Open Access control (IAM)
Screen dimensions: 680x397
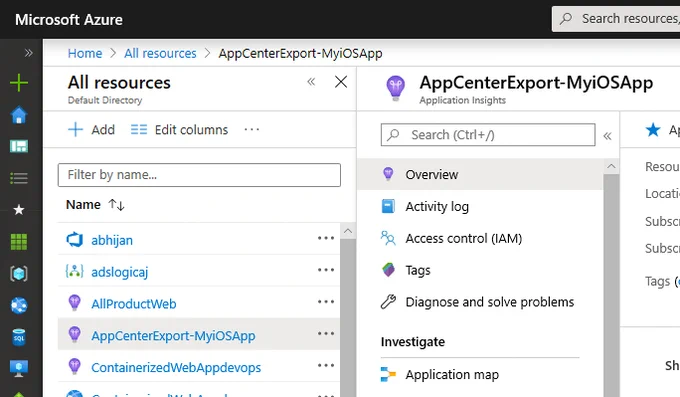464,239
